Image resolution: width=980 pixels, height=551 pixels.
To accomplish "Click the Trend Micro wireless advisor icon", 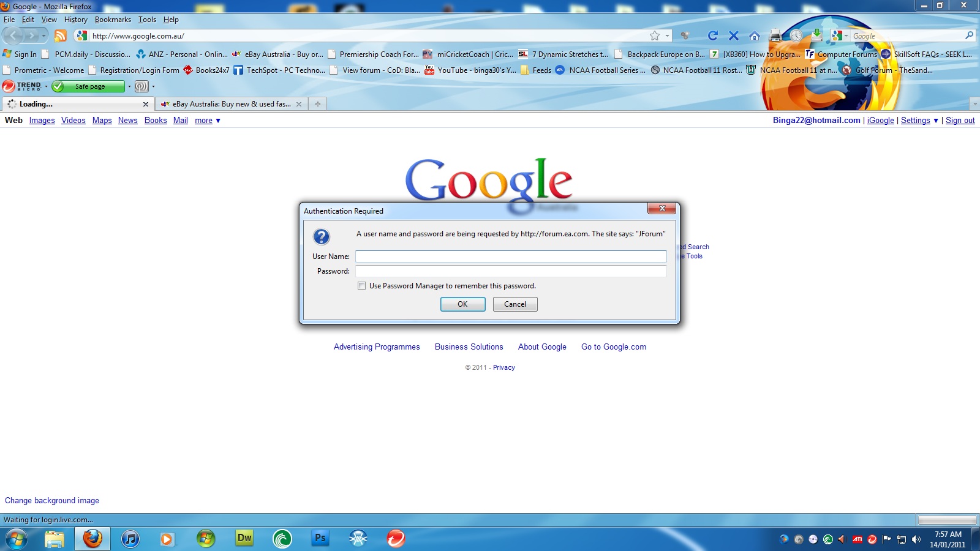I will (141, 86).
